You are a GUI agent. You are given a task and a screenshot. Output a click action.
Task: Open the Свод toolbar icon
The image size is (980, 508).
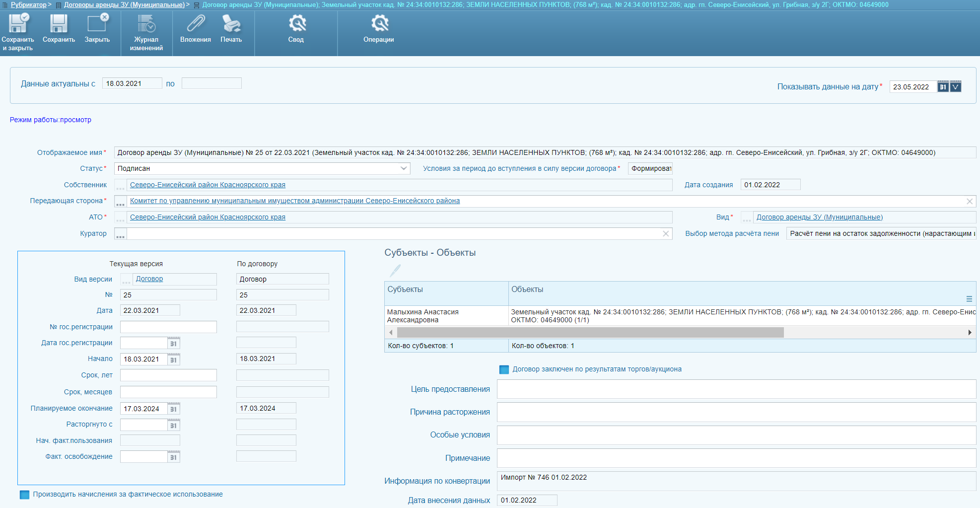click(296, 24)
